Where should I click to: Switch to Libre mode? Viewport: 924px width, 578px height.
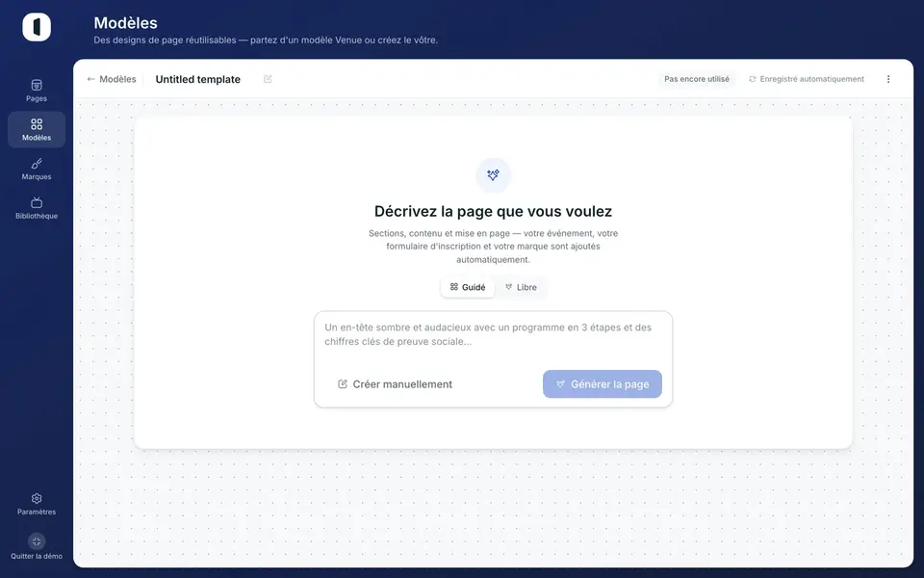pyautogui.click(x=521, y=287)
